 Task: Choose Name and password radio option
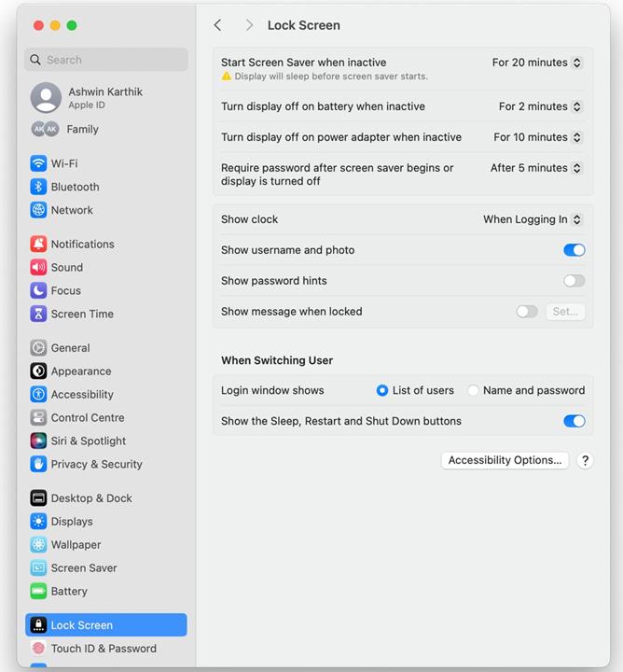tap(473, 390)
